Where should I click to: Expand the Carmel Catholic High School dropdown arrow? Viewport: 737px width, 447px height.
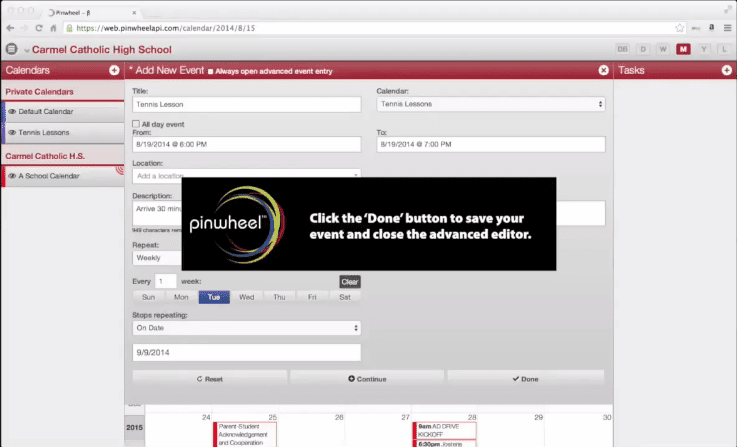(x=27, y=50)
